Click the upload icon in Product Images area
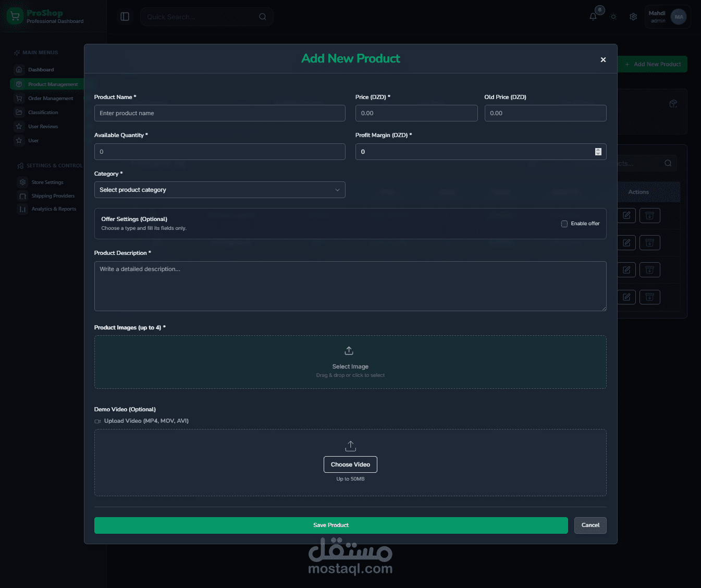The image size is (701, 588). coord(349,350)
